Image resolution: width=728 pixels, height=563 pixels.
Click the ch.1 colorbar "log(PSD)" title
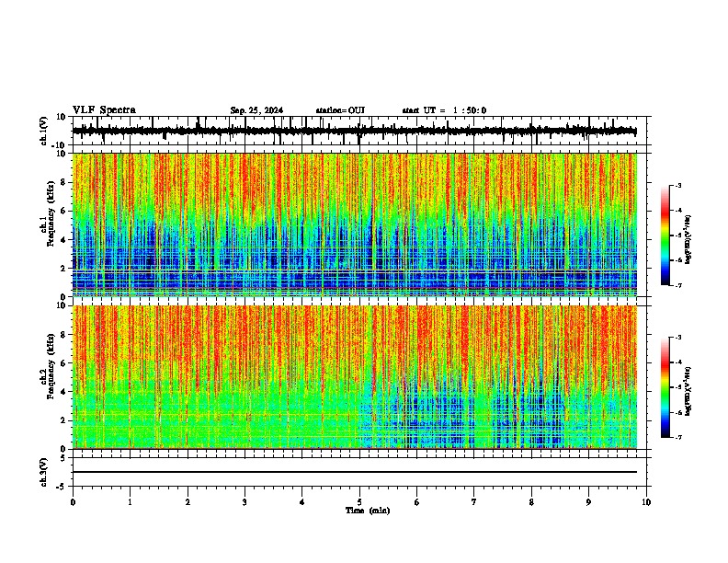(x=688, y=240)
